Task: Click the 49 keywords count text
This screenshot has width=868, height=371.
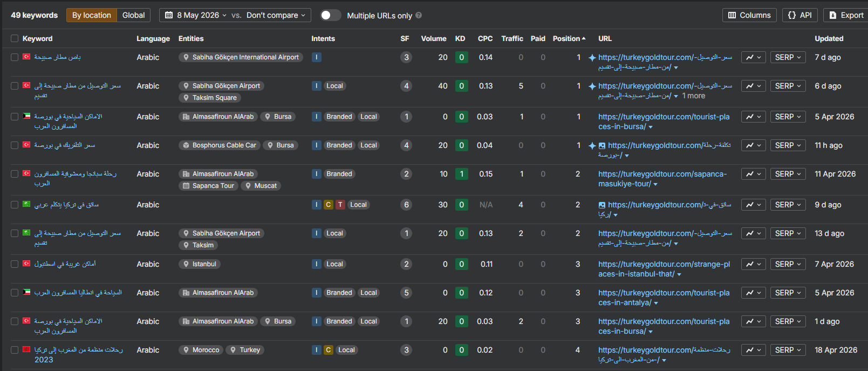Action: tap(34, 15)
